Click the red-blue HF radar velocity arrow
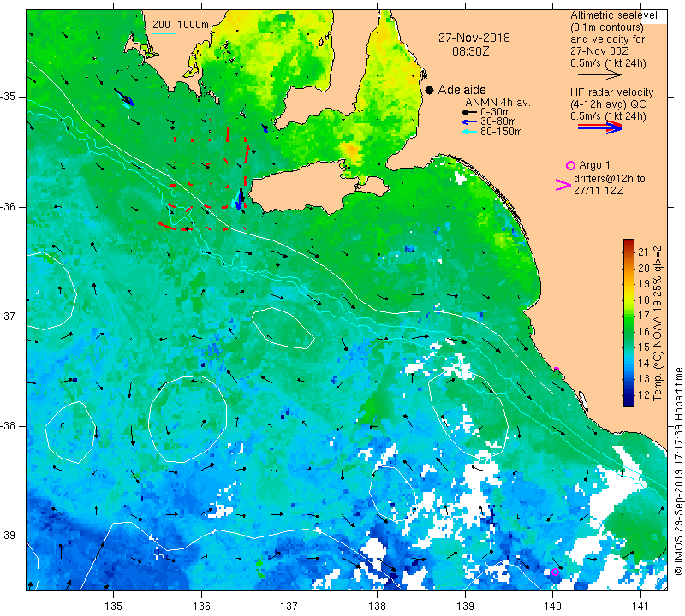This screenshot has width=685, height=616. coord(599,127)
